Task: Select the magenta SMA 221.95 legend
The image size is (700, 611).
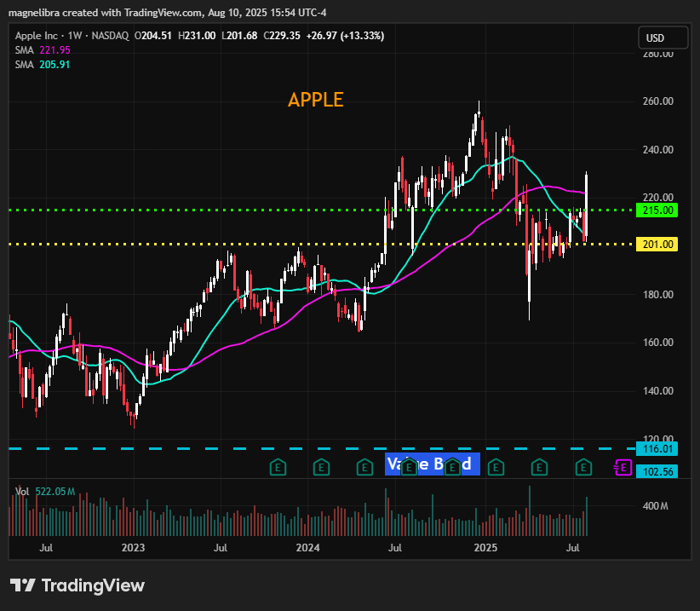Action: tap(43, 50)
